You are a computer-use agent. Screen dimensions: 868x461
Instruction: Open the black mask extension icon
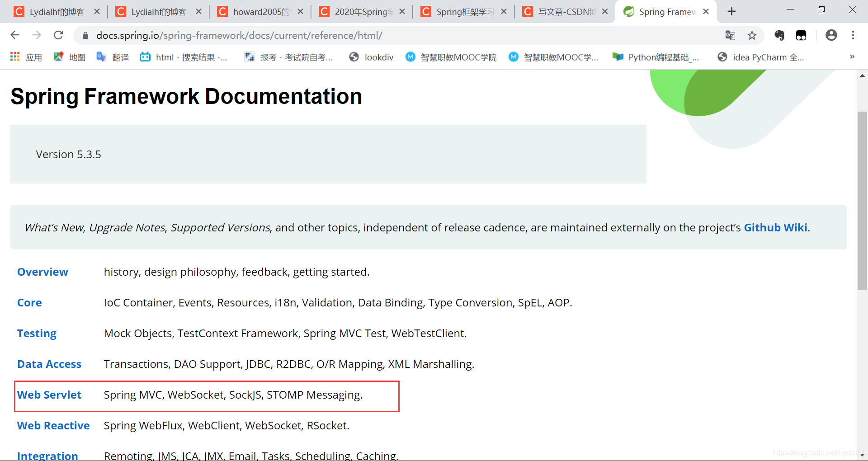(801, 35)
